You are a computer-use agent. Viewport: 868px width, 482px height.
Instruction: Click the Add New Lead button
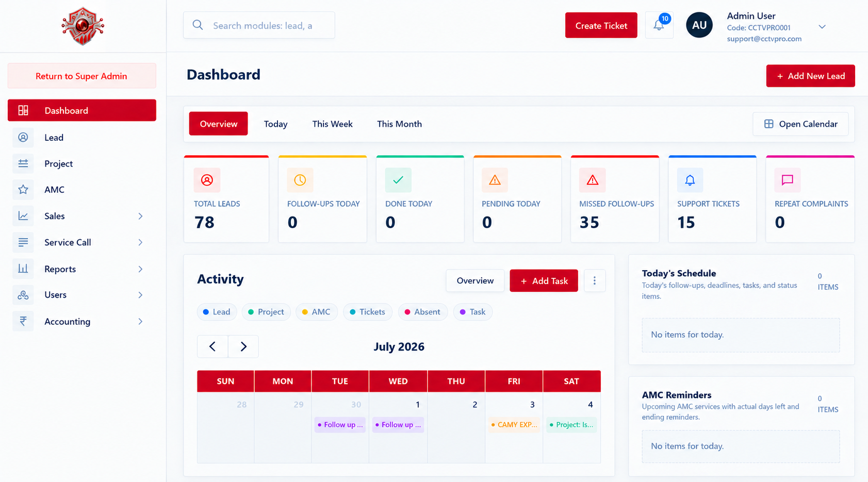810,76
